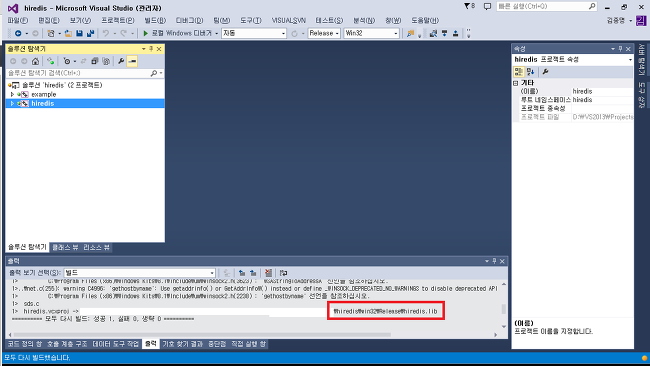Expand the hiredis project node
Viewport: 650px width, 366px height.
coord(12,103)
